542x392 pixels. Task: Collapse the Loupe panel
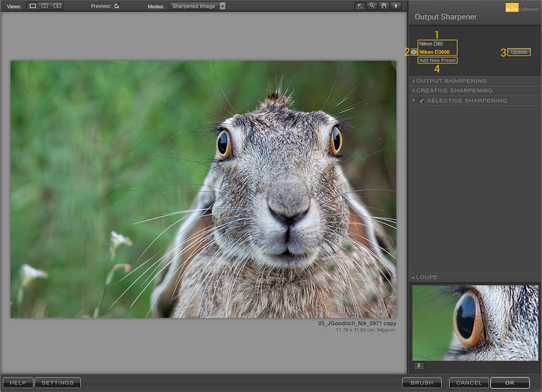tap(426, 277)
